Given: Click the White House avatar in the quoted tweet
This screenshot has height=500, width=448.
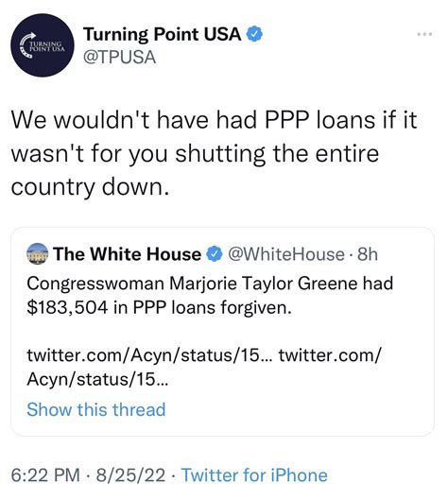Looking at the screenshot, I should pyautogui.click(x=37, y=254).
